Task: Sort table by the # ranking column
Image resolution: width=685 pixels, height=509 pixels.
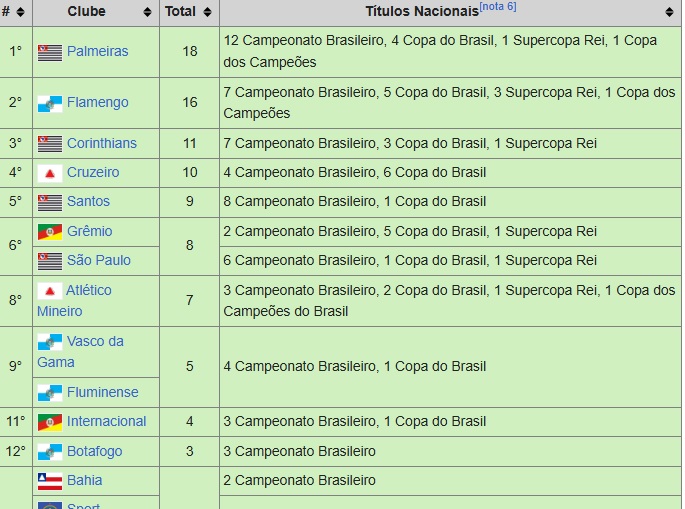Action: click(21, 12)
